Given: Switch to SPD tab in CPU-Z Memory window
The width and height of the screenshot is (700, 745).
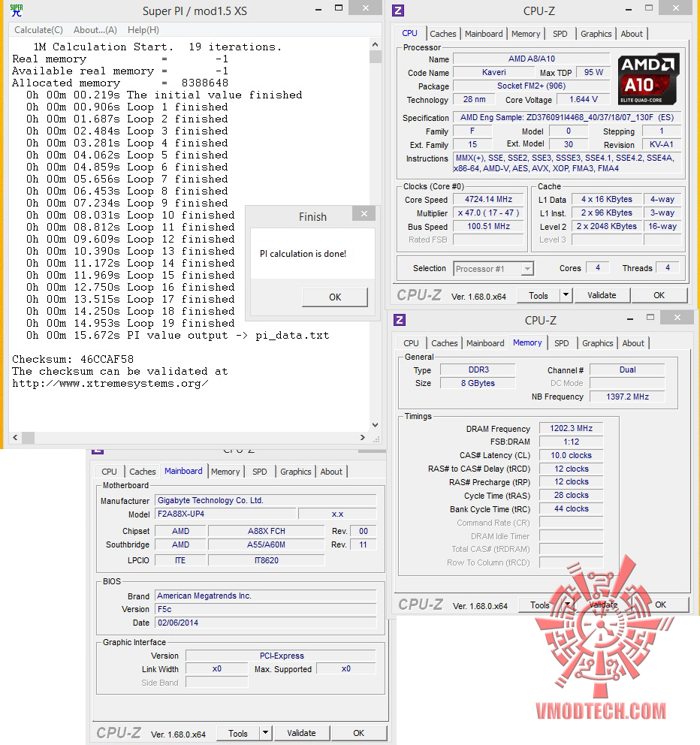Looking at the screenshot, I should (562, 343).
